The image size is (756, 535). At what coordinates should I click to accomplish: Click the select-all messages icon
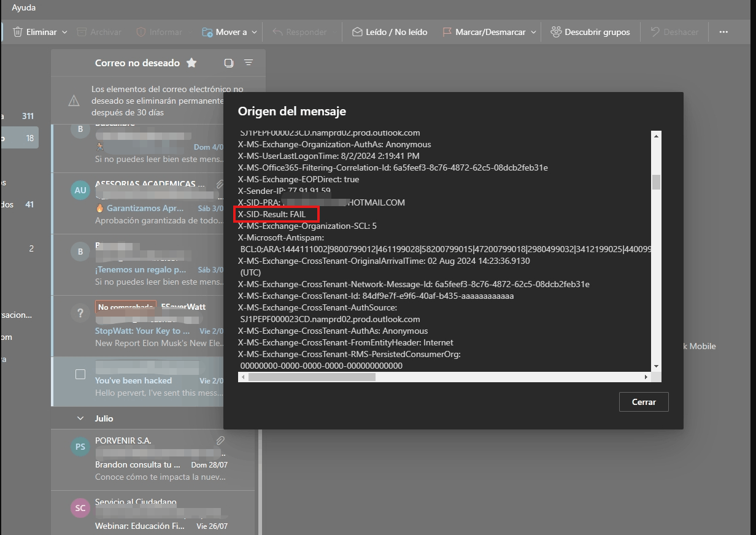click(229, 63)
